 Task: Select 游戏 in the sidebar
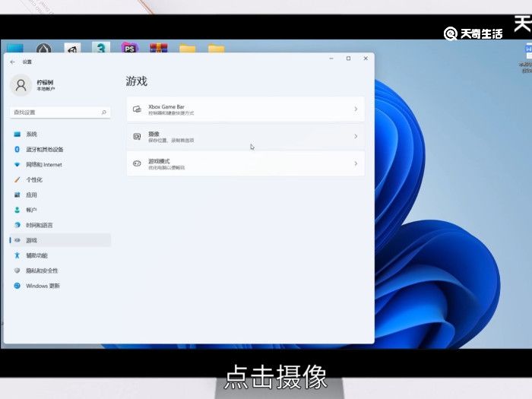click(60, 240)
